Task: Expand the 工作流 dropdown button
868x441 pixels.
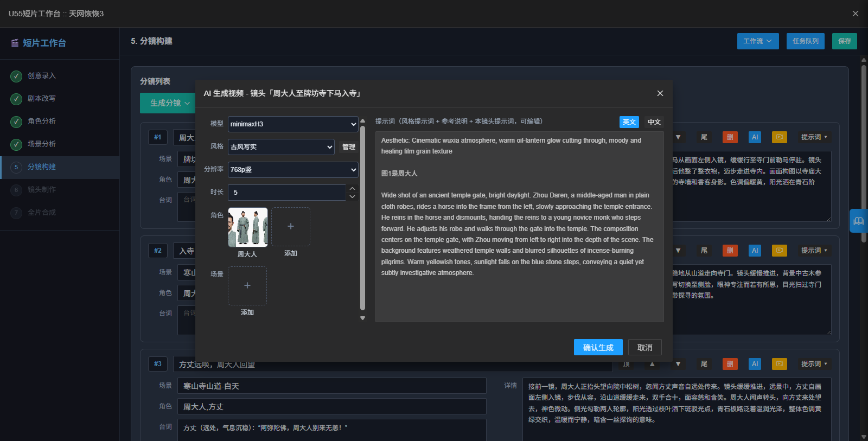Action: (758, 41)
